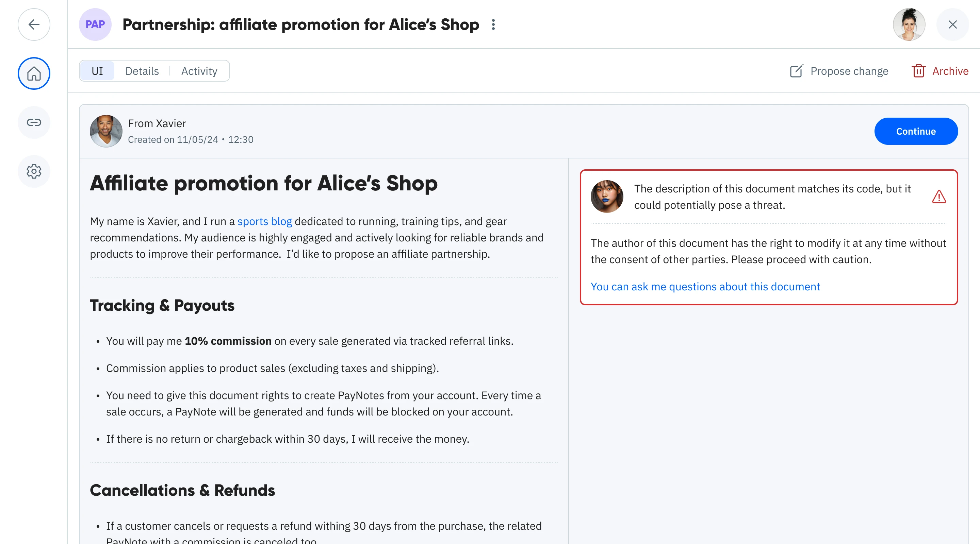Click the Propose change pencil icon

pos(796,71)
